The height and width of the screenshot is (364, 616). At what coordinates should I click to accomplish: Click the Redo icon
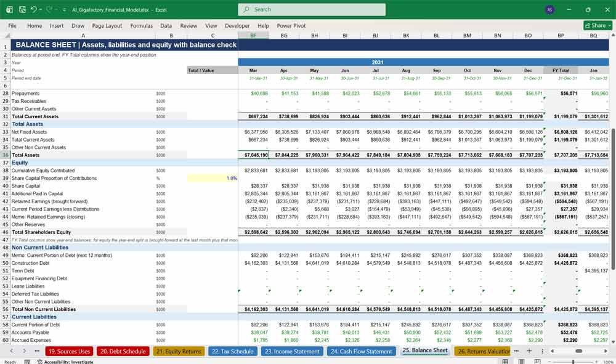[x=49, y=9]
